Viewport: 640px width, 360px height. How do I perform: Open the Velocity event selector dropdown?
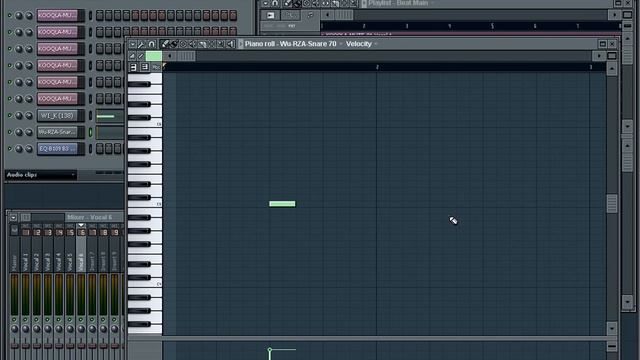pyautogui.click(x=361, y=44)
